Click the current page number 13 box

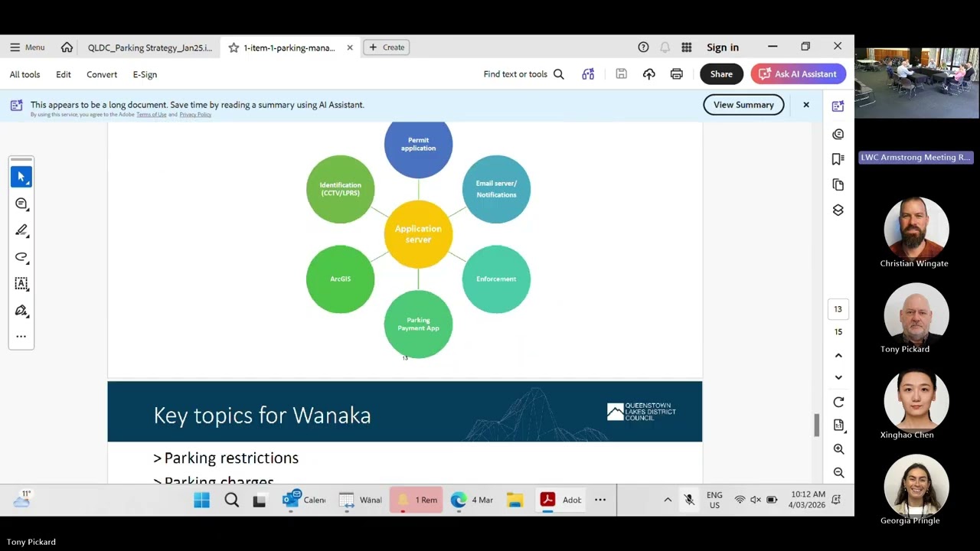tap(838, 309)
